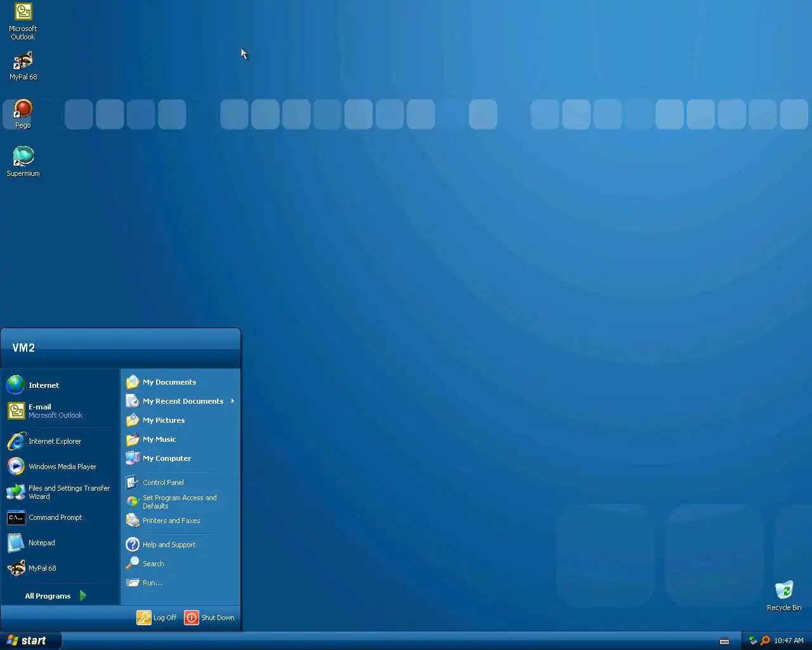
Task: Open Search from Start menu
Action: tap(180, 564)
